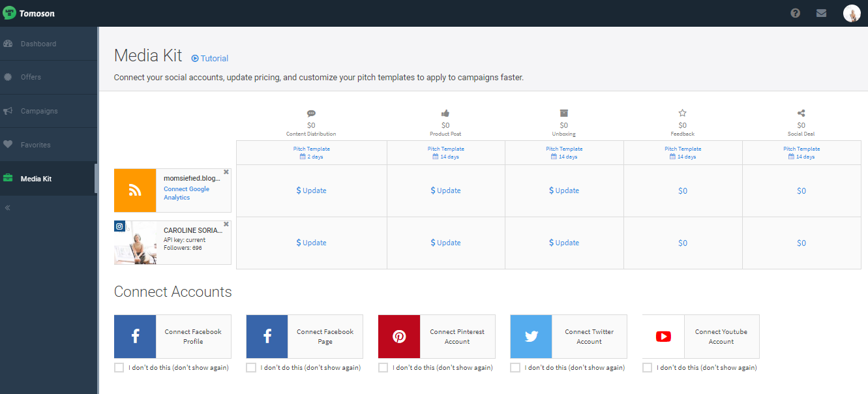
Task: Check don't show again under Pinterest
Action: [x=383, y=368]
